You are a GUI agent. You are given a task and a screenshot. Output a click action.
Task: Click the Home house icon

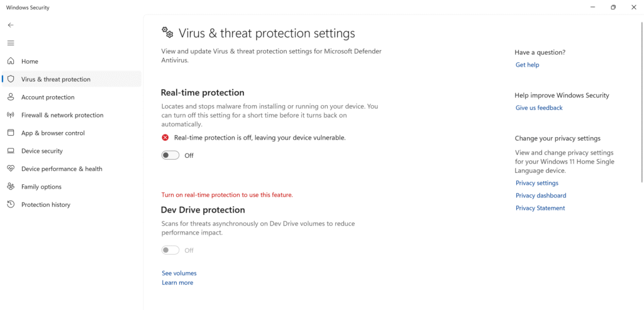[11, 61]
